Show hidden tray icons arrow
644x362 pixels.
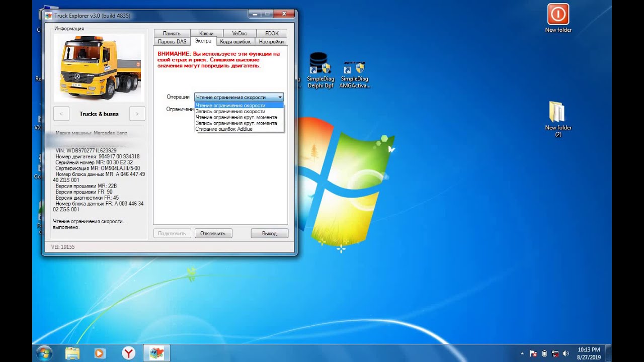[x=522, y=353]
